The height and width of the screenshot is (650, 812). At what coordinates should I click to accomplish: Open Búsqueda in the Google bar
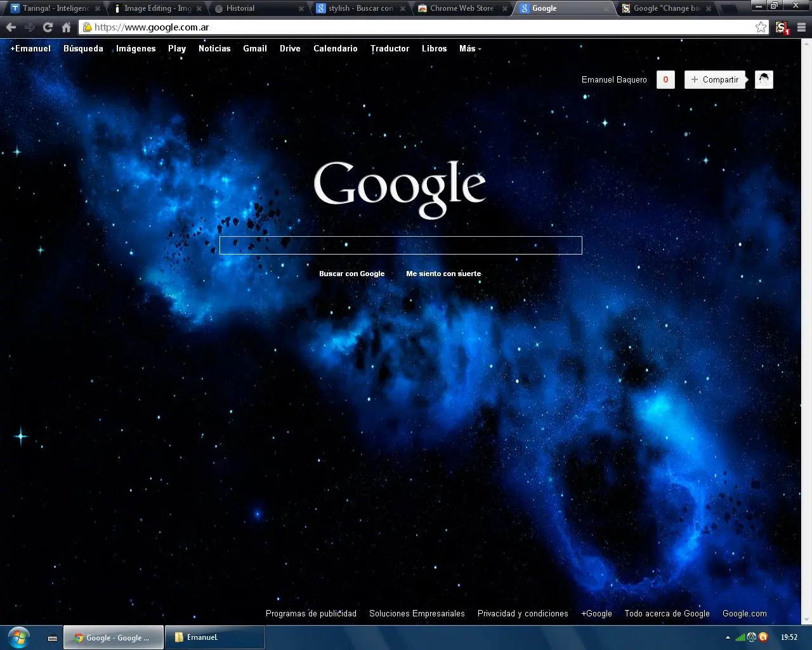coord(83,48)
